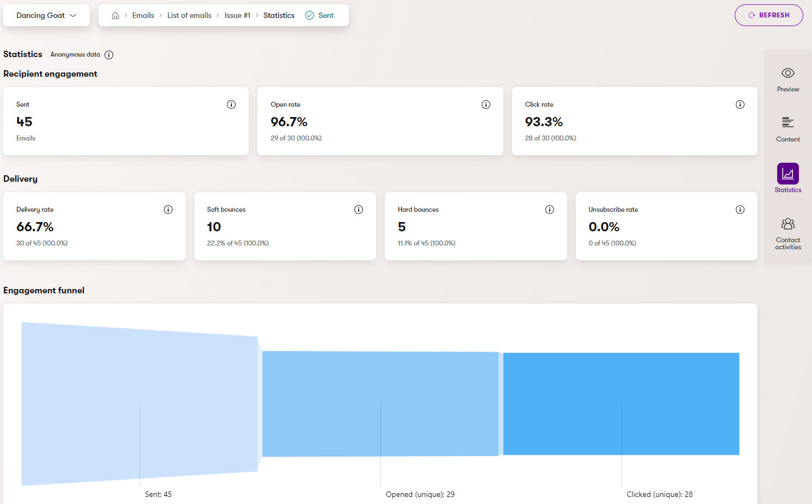The height and width of the screenshot is (504, 812).
Task: Open Contact activities icon
Action: (x=788, y=224)
